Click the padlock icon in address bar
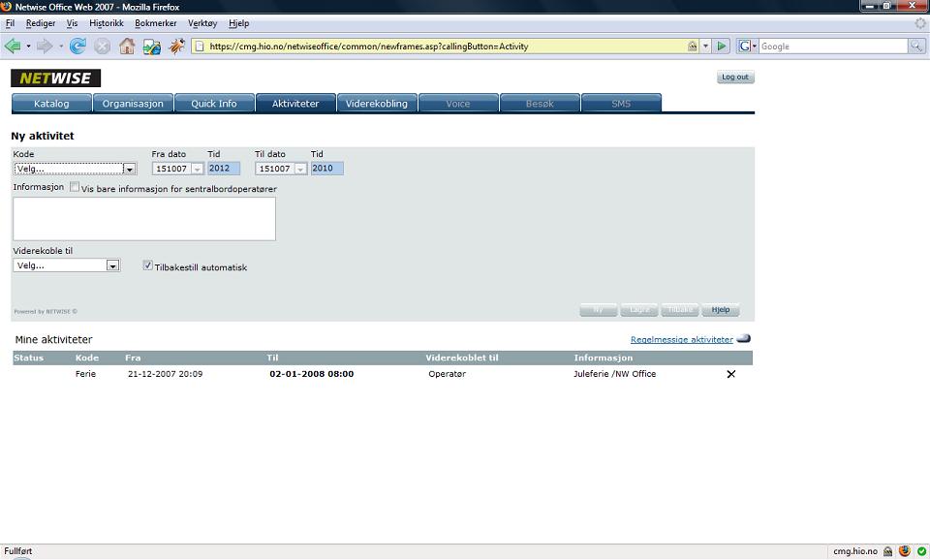 pyautogui.click(x=692, y=47)
